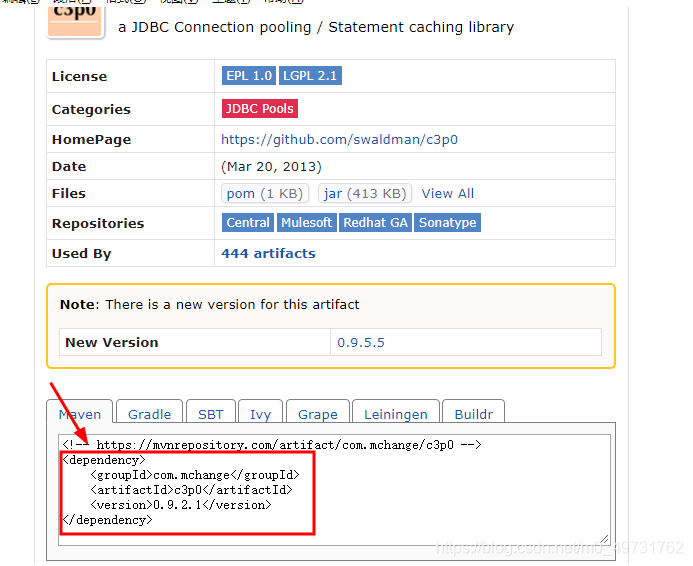Viewport: 693px width, 566px height.
Task: Open the Redhat GA repository badge
Action: [x=375, y=223]
